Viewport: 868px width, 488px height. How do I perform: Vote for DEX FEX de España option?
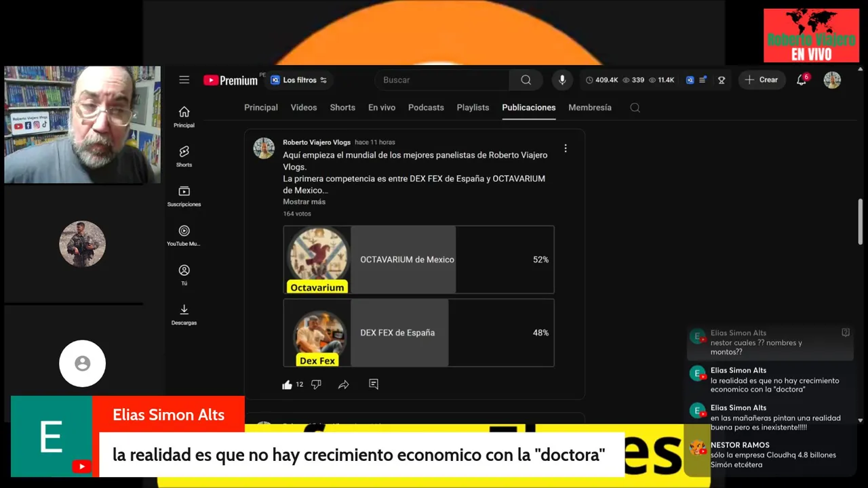coord(418,333)
